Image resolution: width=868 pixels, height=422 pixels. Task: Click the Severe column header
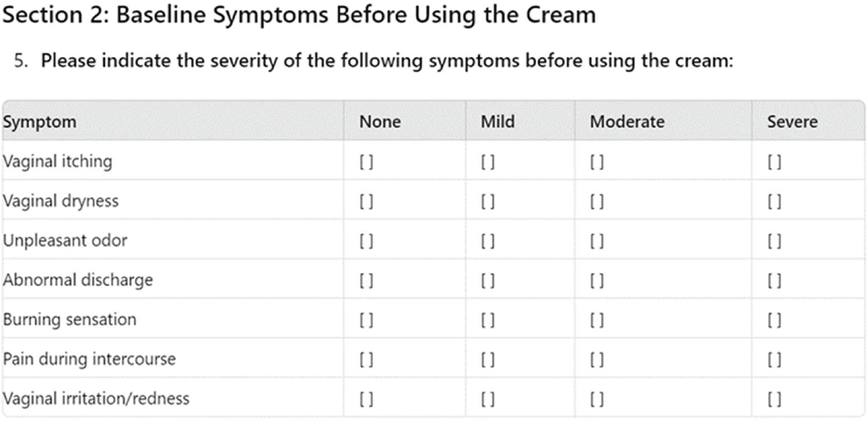click(x=792, y=121)
